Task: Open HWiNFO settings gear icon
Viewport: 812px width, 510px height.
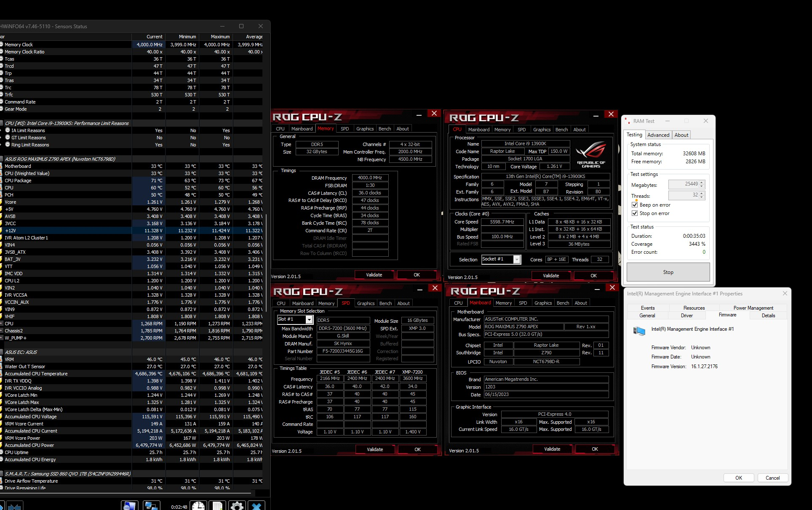Action: pyautogui.click(x=237, y=506)
